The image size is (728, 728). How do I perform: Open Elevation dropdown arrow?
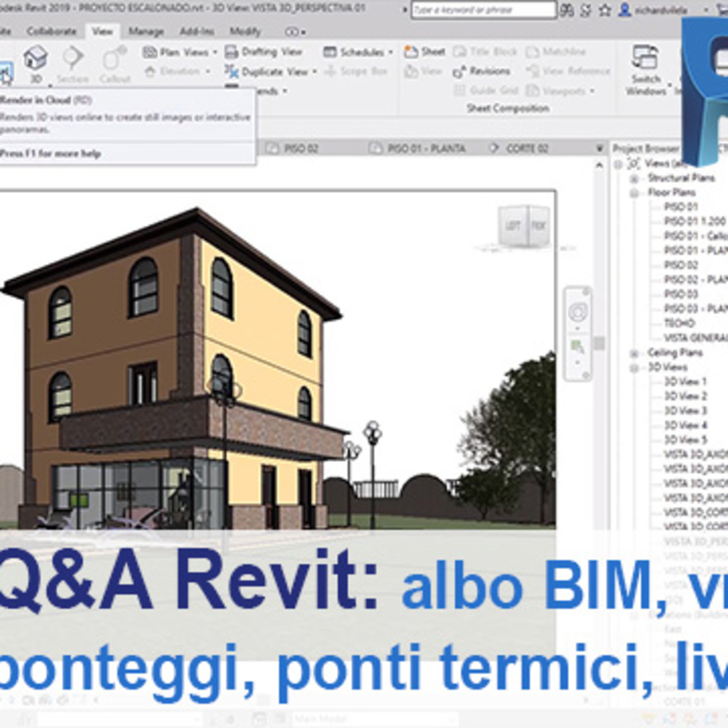[x=208, y=72]
